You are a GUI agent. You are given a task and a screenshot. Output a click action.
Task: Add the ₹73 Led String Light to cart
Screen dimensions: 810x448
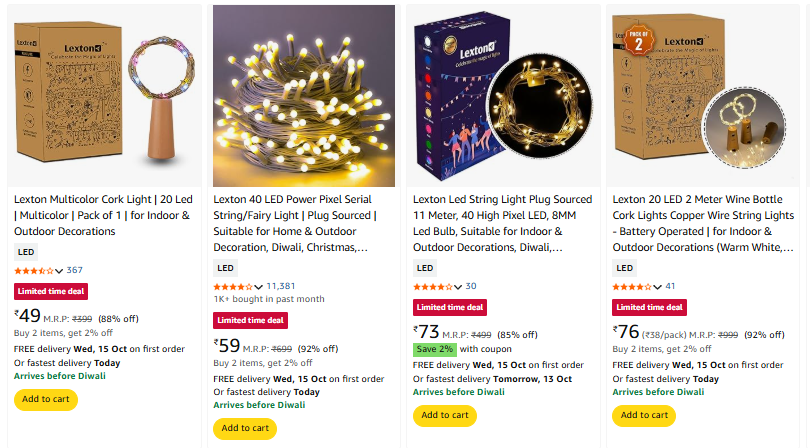pyautogui.click(x=445, y=415)
